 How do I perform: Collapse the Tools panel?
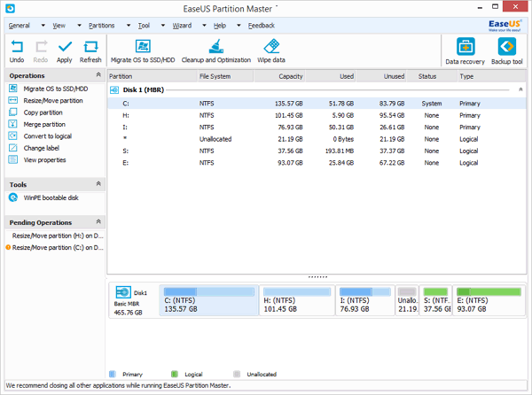click(98, 183)
